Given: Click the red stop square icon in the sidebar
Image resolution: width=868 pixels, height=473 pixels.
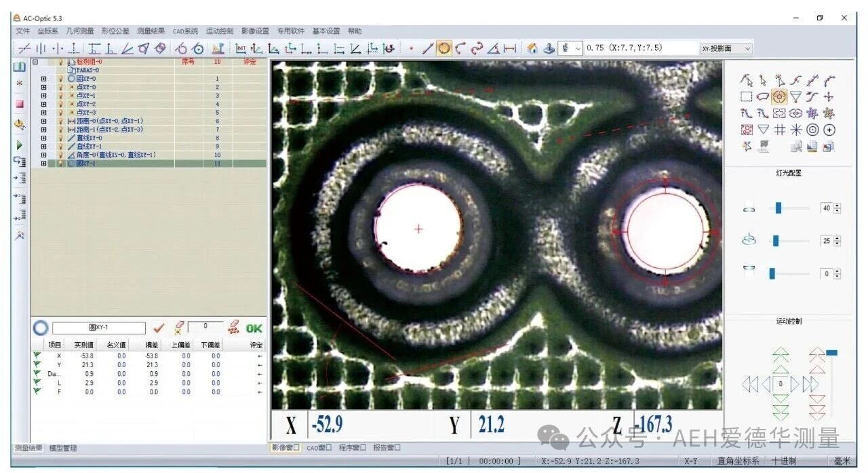Looking at the screenshot, I should click(19, 104).
